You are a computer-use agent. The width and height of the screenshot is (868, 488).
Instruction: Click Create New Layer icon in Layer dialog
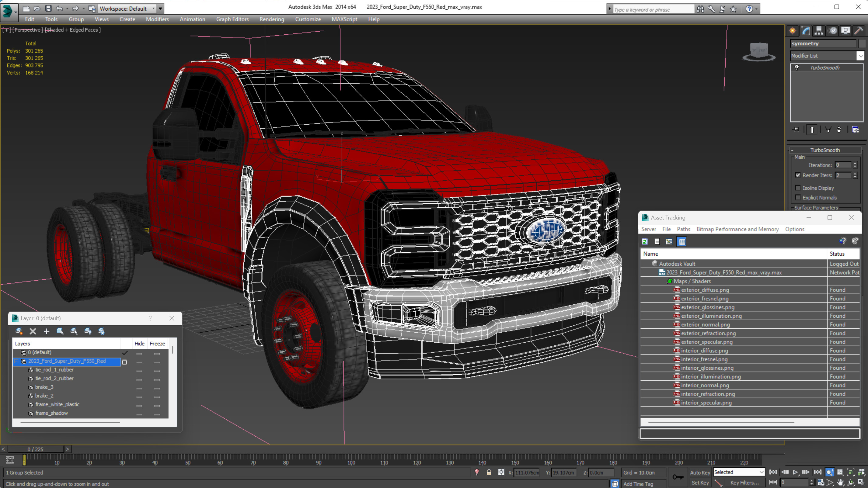pyautogui.click(x=19, y=331)
